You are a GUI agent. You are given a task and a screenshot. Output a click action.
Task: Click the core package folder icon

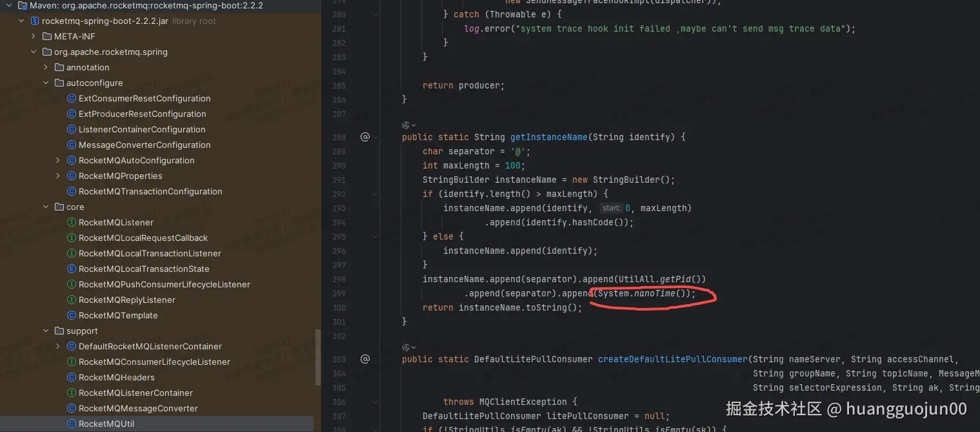pyautogui.click(x=59, y=207)
